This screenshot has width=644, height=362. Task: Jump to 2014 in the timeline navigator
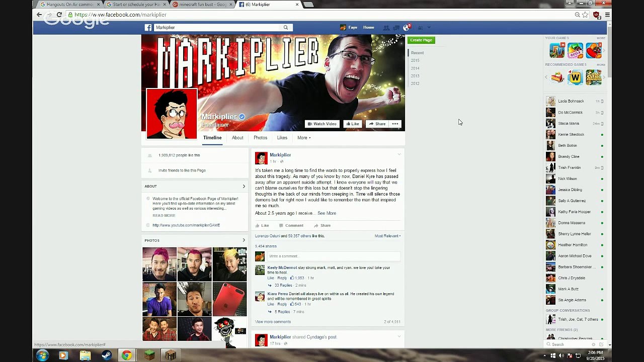415,68
